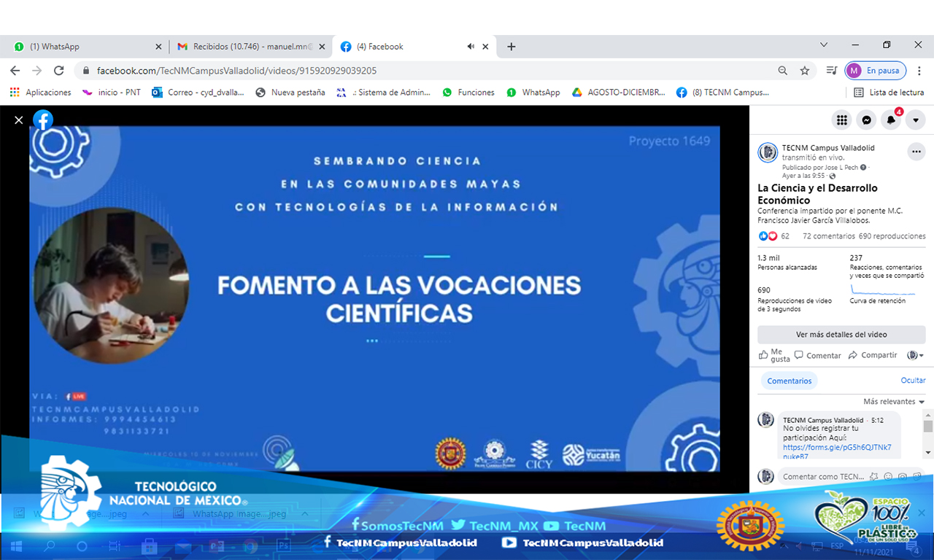This screenshot has width=934, height=560.
Task: Reload the current page
Action: (59, 71)
